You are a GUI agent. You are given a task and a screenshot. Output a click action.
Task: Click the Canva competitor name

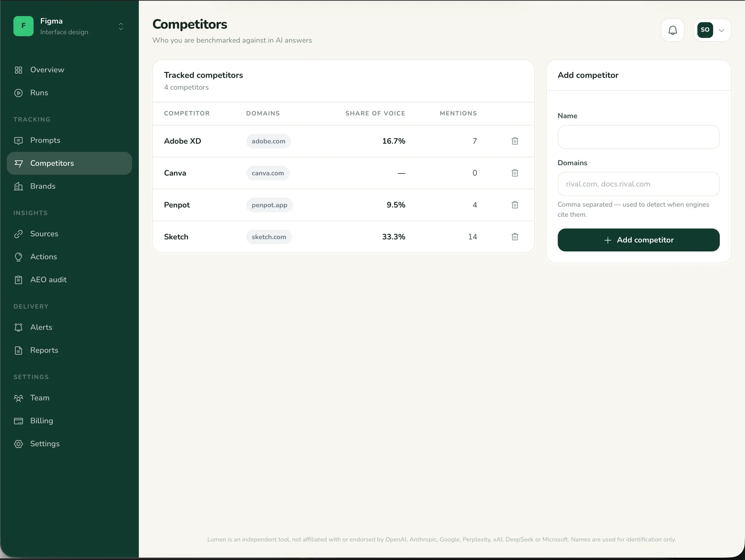175,173
